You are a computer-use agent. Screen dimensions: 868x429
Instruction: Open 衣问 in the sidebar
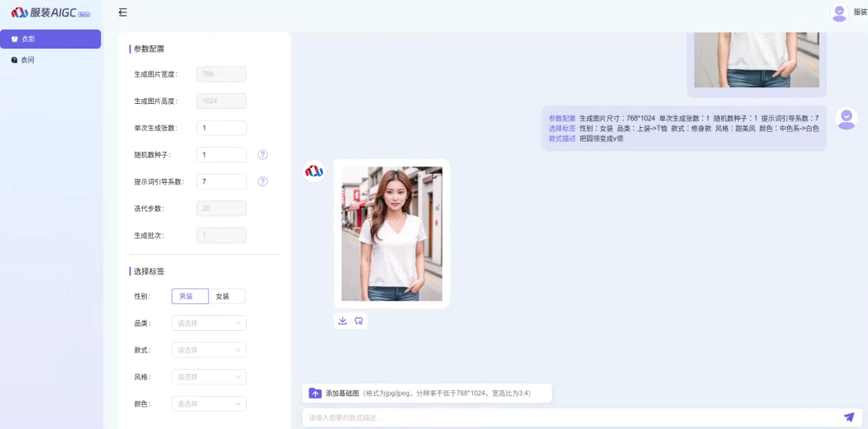coord(51,60)
